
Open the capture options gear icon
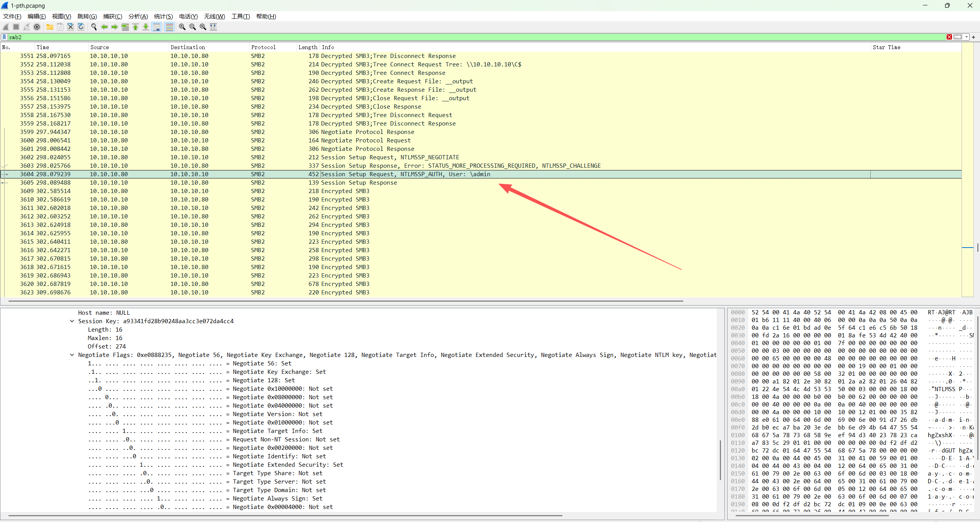point(37,27)
